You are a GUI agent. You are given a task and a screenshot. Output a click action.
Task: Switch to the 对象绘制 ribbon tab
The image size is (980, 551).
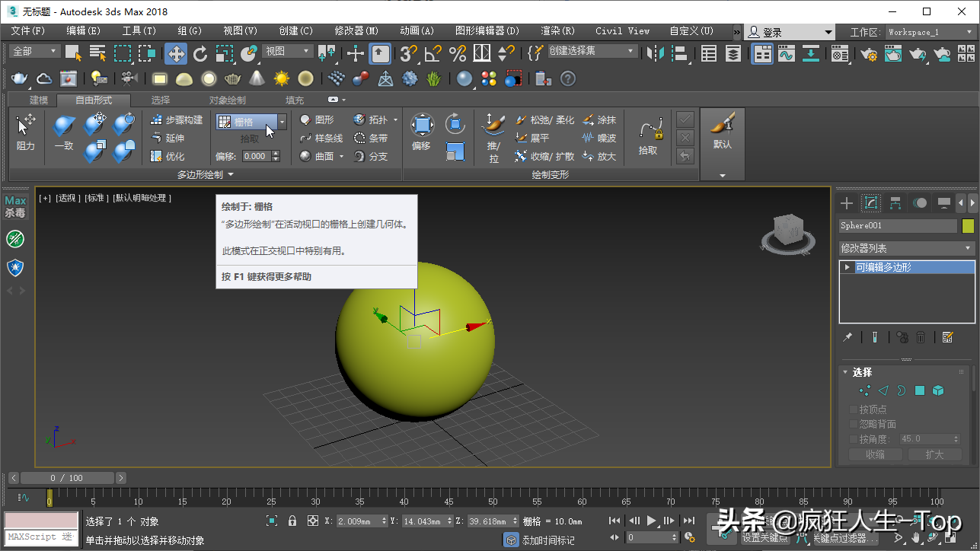click(228, 100)
